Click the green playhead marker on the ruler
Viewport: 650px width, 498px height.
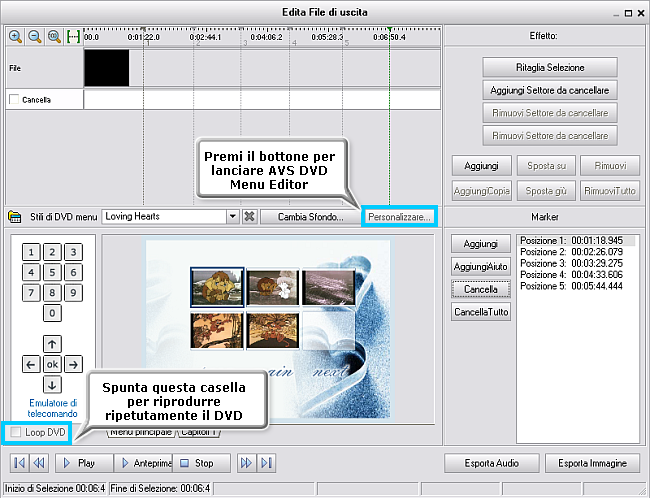pyautogui.click(x=390, y=29)
